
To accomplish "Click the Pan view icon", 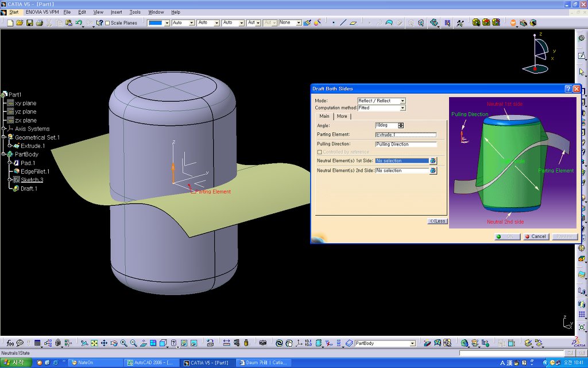I will click(x=104, y=343).
